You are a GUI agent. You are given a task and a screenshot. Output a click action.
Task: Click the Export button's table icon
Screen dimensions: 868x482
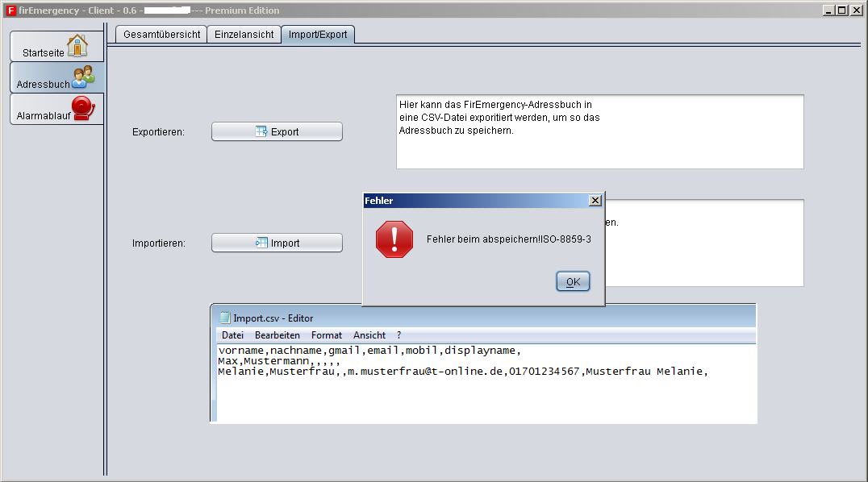point(261,131)
